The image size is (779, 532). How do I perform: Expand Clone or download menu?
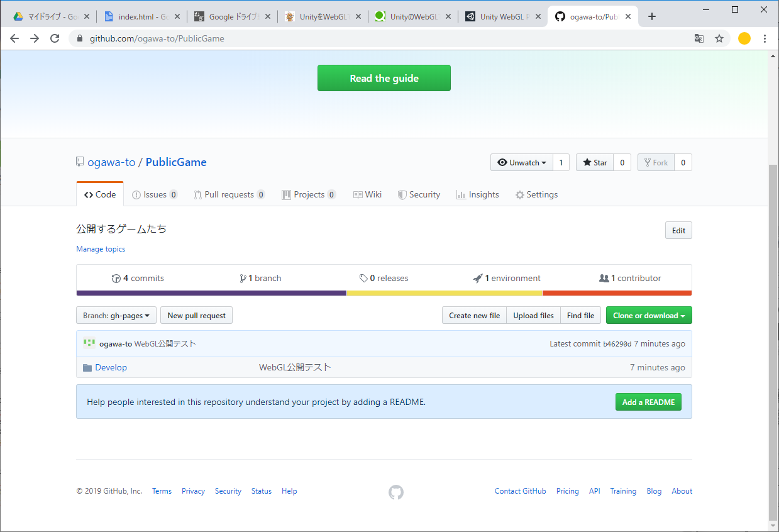649,315
